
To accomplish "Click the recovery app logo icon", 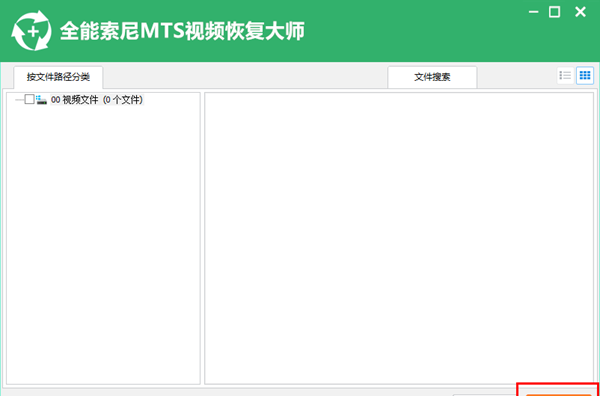I will pos(31,31).
